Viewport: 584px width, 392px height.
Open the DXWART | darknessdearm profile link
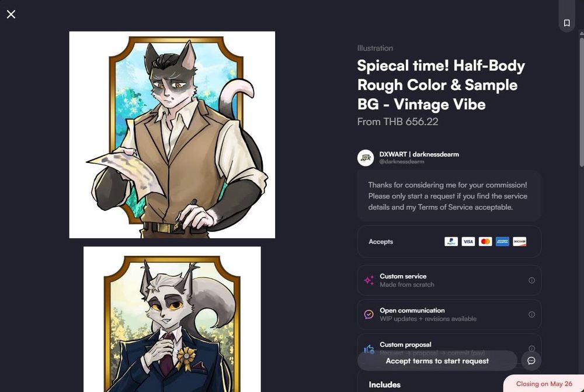[419, 154]
